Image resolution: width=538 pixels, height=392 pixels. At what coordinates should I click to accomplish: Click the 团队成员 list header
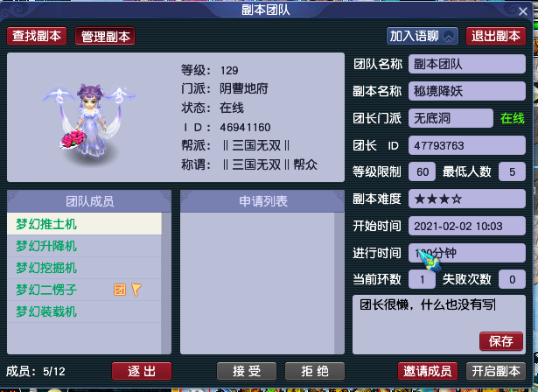tap(89, 201)
